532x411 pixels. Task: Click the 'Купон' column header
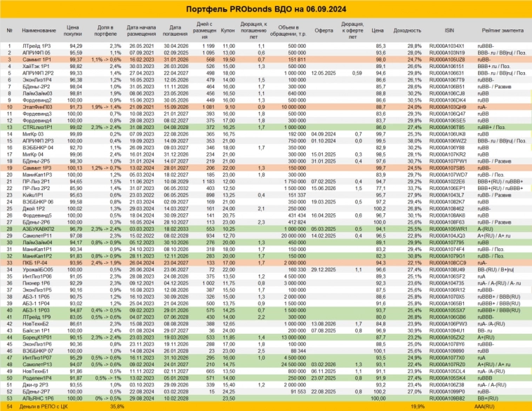pos(227,31)
